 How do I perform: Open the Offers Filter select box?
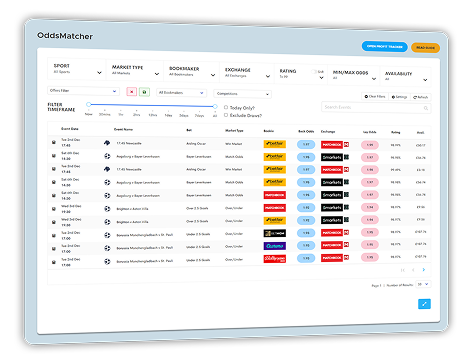[x=83, y=91]
